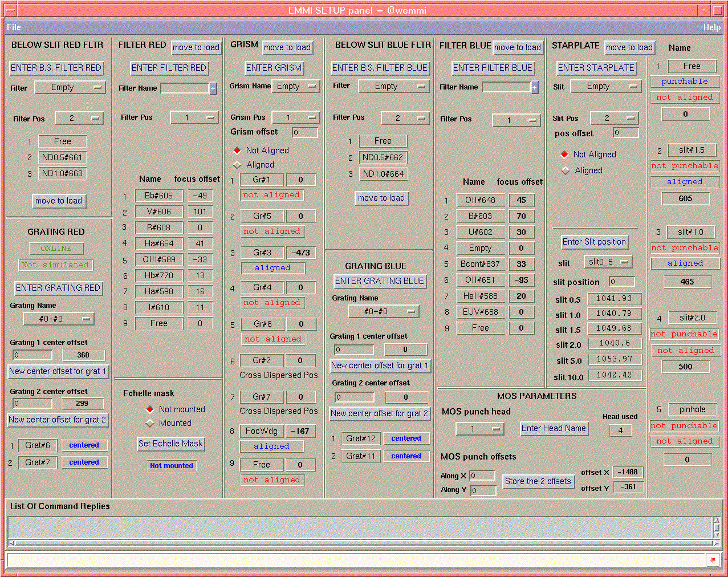This screenshot has height=577, width=728.
Task: Click the plus button beside Filter Blue name field
Action: click(534, 87)
